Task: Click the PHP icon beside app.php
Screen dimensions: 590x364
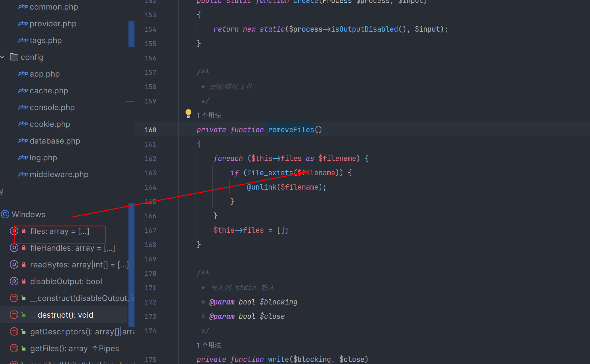Action: coord(23,74)
